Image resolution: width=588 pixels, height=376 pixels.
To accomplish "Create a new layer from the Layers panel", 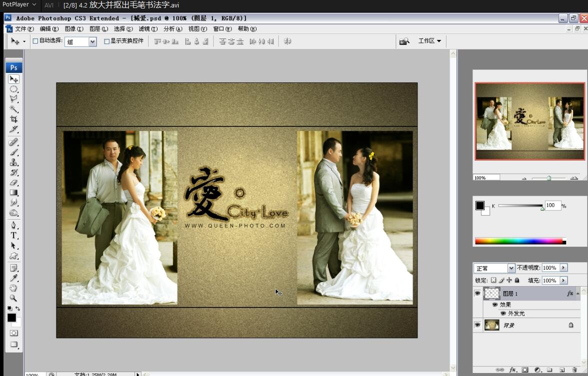I will click(562, 370).
